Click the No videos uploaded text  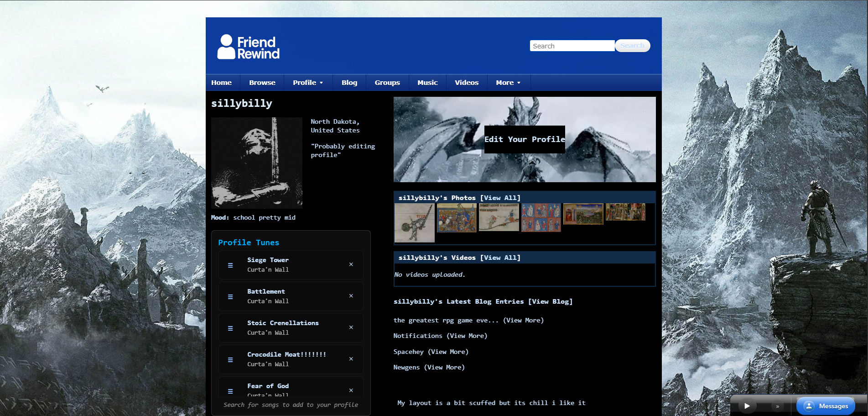click(430, 274)
